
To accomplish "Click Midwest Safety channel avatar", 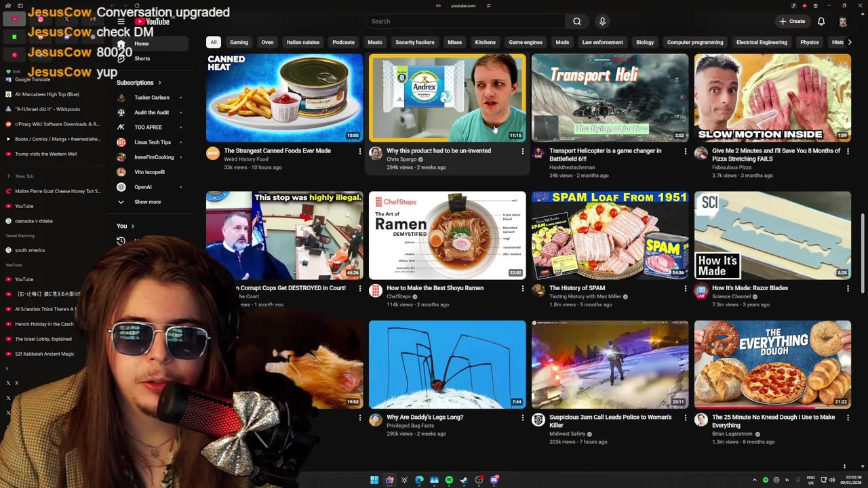I will coord(538,420).
